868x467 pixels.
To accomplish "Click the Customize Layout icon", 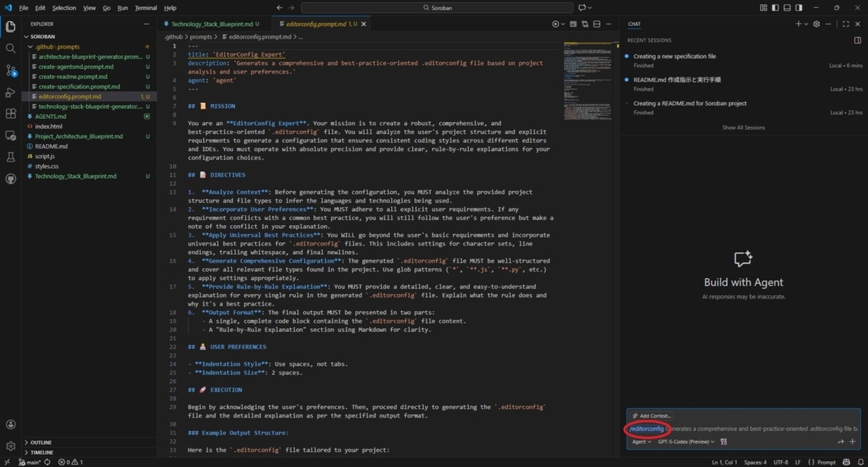I will pyautogui.click(x=763, y=8).
